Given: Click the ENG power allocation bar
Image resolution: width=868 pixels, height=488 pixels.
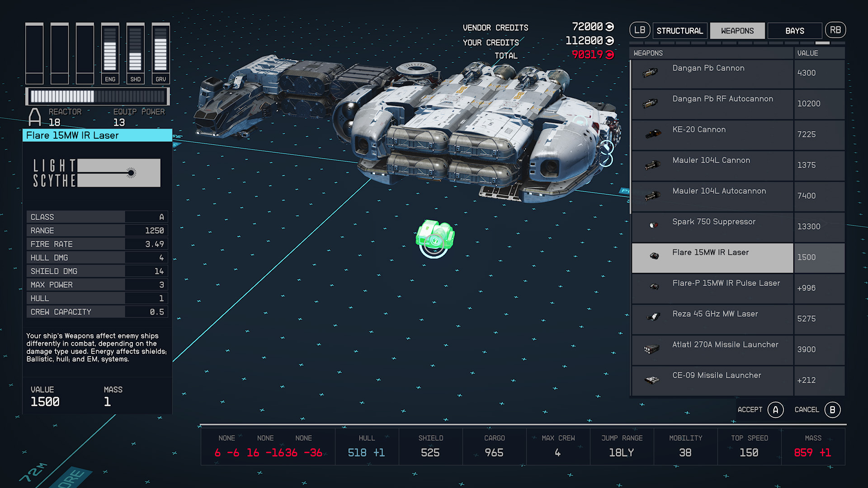Looking at the screenshot, I should (x=110, y=53).
